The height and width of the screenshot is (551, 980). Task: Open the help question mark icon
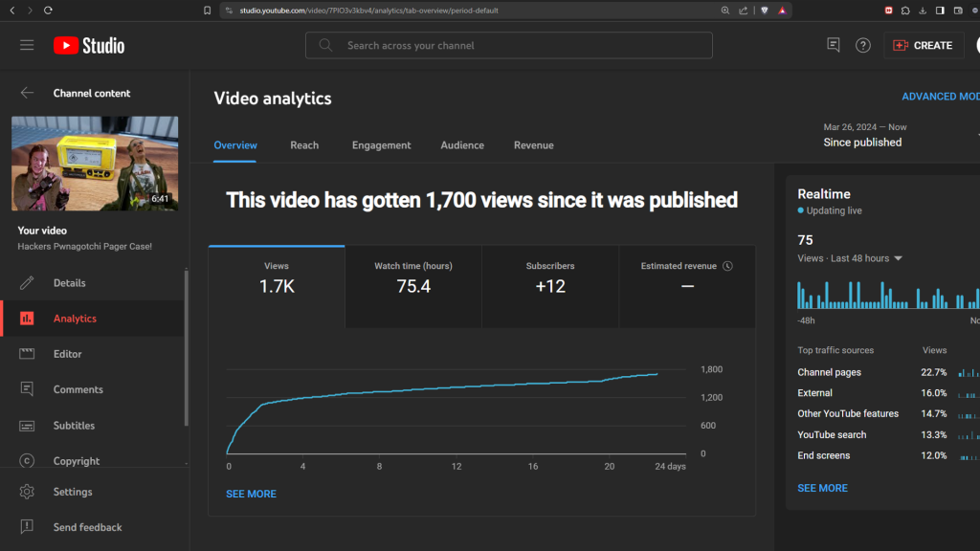862,45
